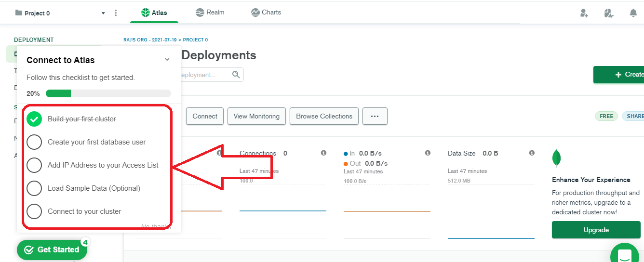Expand the Project 0 dropdown arrow

pos(103,13)
